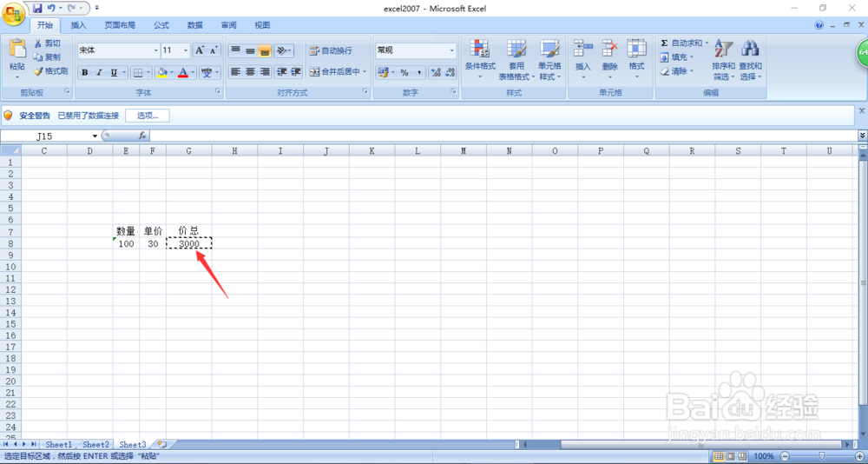Expand the formula bar
This screenshot has width=868, height=464.
[863, 136]
